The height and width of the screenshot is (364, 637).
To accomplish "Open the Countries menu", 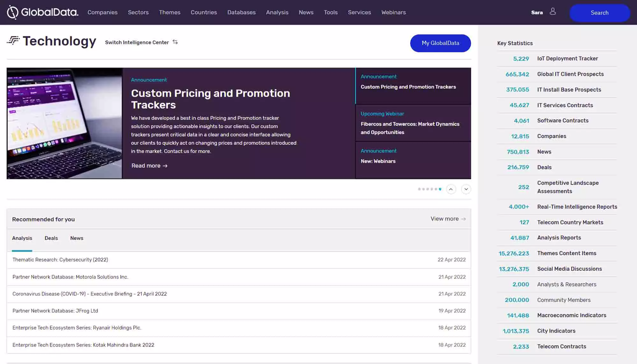I will [204, 12].
